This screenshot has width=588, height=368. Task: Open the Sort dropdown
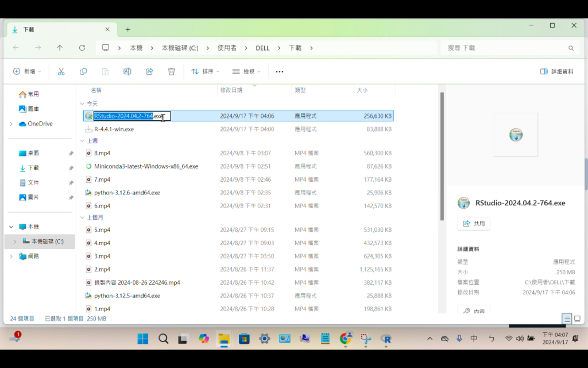[x=205, y=71]
